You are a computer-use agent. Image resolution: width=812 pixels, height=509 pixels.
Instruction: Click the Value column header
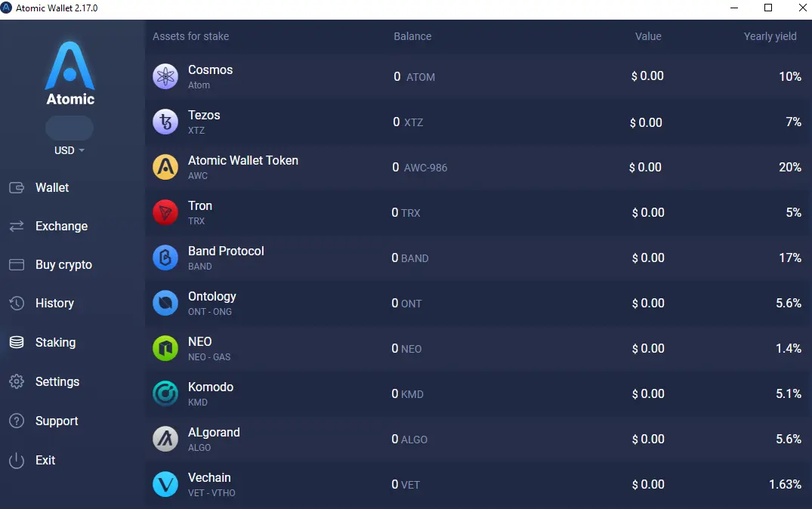click(x=648, y=36)
